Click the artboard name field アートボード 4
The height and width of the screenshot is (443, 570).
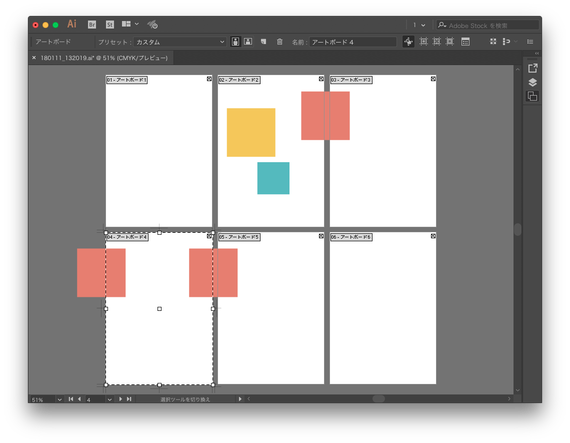[353, 42]
